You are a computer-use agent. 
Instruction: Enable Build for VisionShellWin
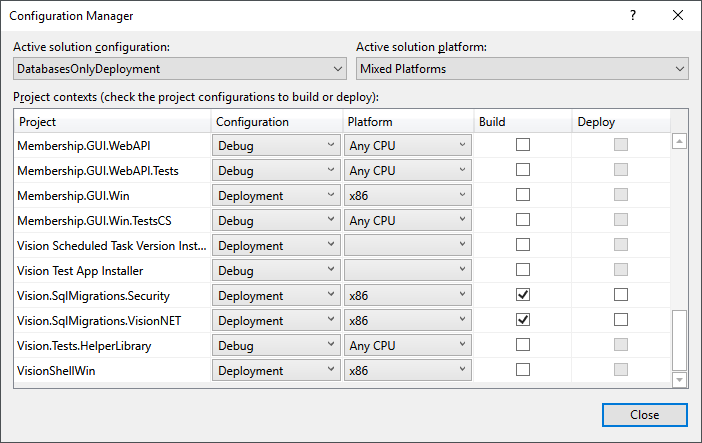tap(522, 370)
